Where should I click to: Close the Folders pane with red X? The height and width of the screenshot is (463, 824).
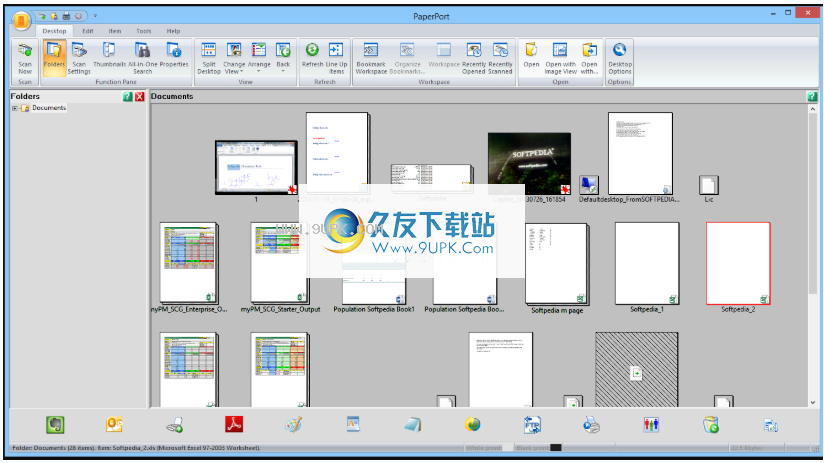click(139, 96)
